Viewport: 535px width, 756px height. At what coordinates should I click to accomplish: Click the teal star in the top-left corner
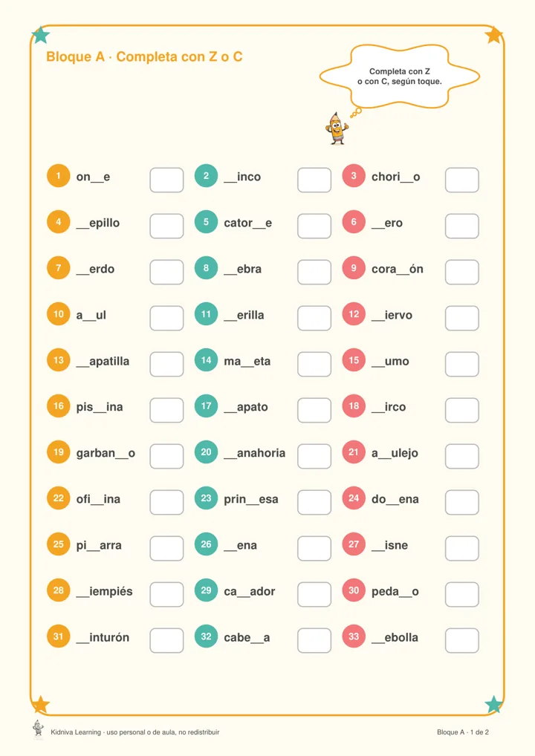click(41, 35)
